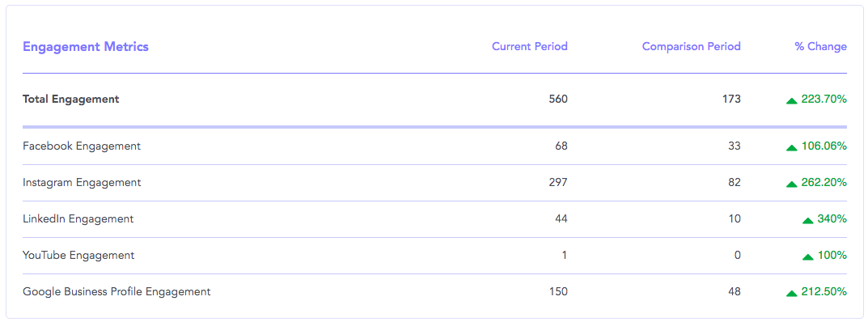Click the green triangle beside 340%
Screen dimensions: 868x322
click(x=807, y=221)
